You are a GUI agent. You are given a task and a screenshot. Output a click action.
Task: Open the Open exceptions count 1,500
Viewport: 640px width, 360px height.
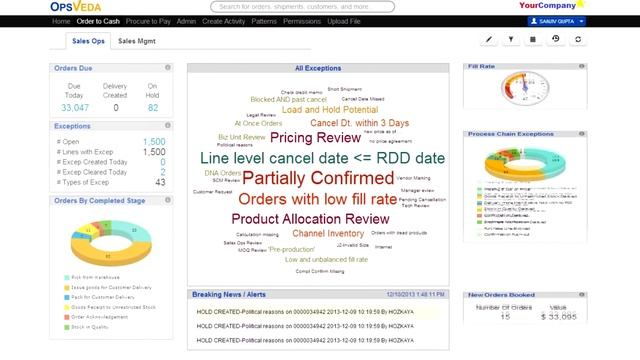154,142
